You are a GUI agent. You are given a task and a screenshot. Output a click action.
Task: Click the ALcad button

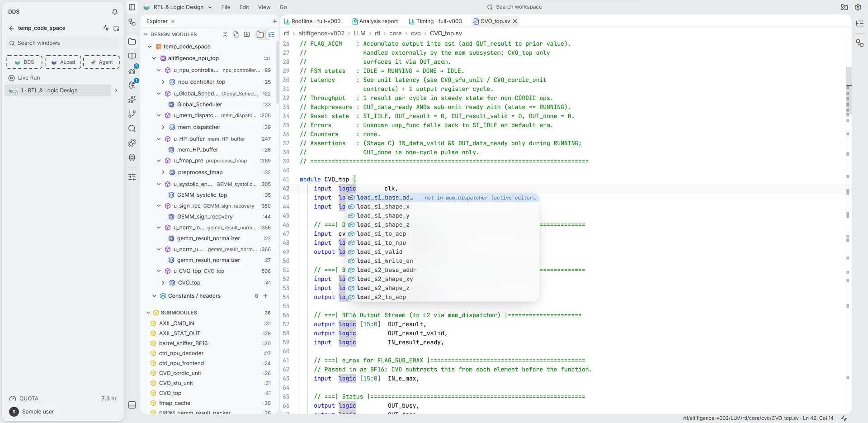(63, 62)
